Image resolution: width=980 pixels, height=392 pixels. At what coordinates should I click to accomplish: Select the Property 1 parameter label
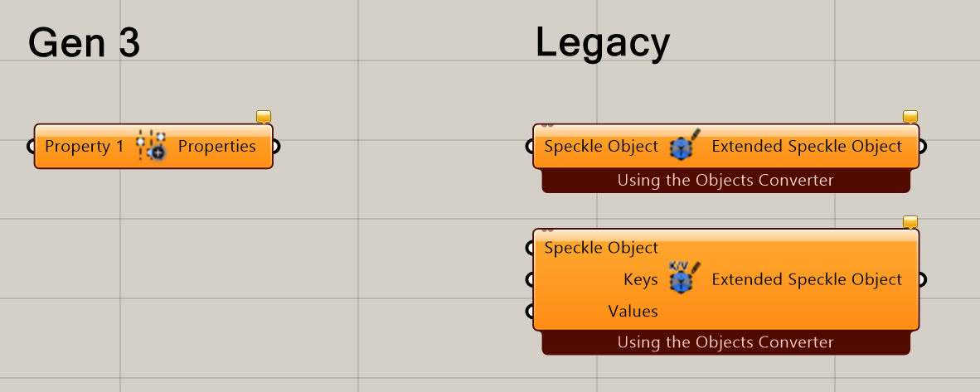click(x=85, y=147)
